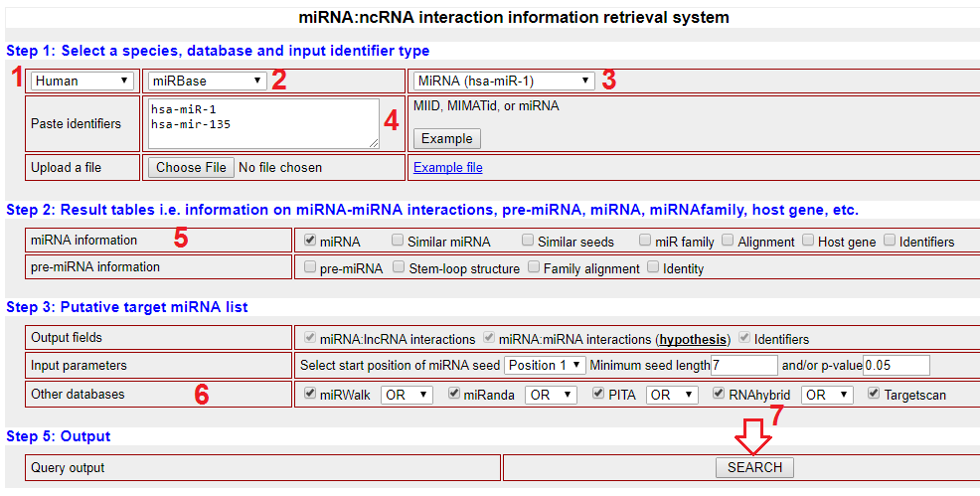Toggle the pre-miRNA checkbox

[x=311, y=267]
